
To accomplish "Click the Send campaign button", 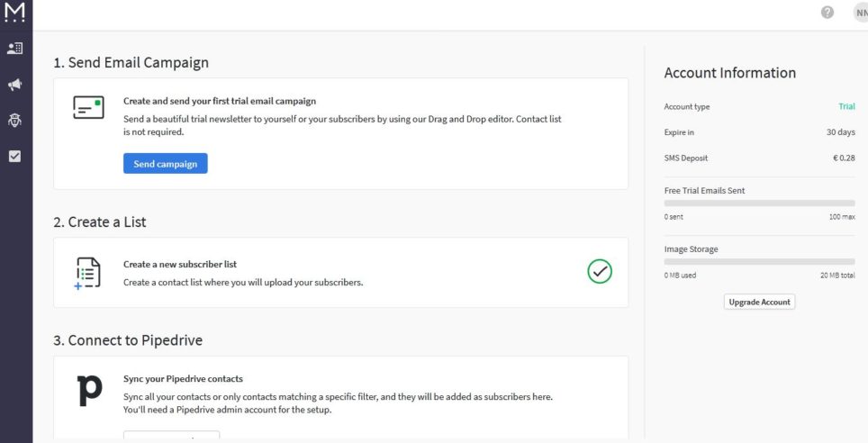I will pyautogui.click(x=166, y=163).
